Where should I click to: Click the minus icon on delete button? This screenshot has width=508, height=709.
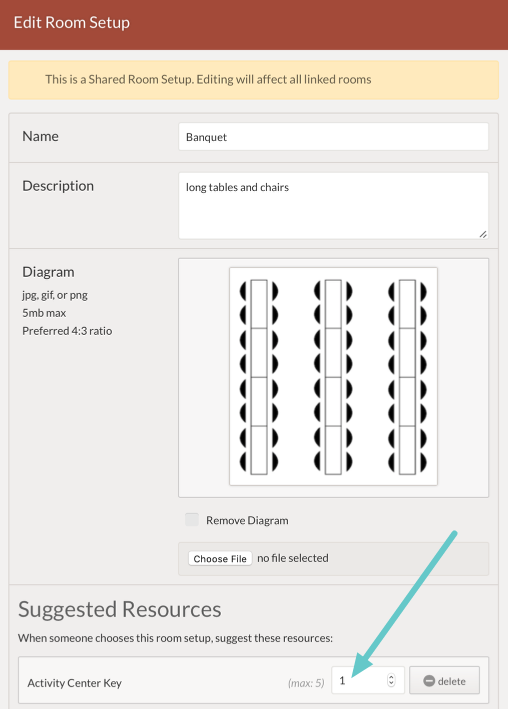click(429, 681)
